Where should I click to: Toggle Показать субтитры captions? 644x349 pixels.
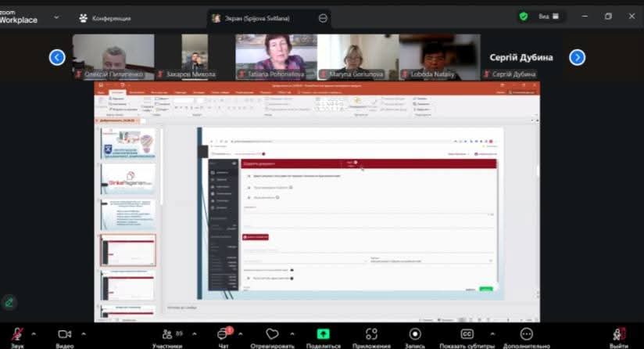467,334
